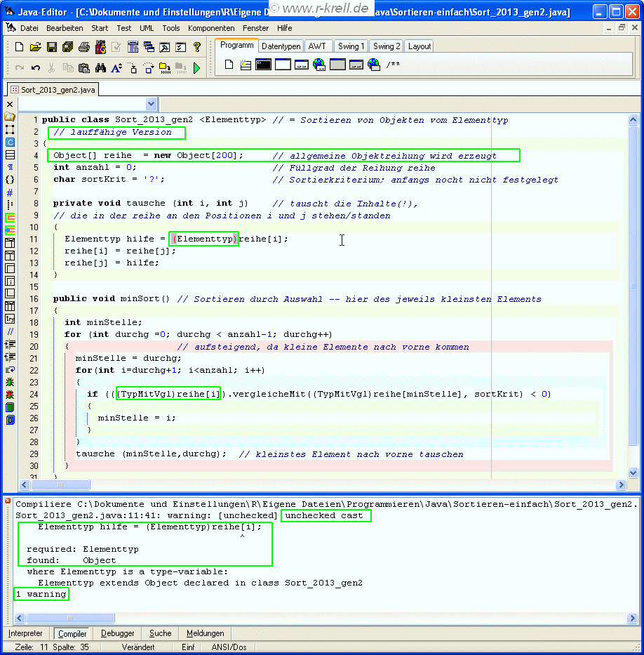Indent selection with the indent sidebar icon
644x655 pixels.
[x=10, y=344]
